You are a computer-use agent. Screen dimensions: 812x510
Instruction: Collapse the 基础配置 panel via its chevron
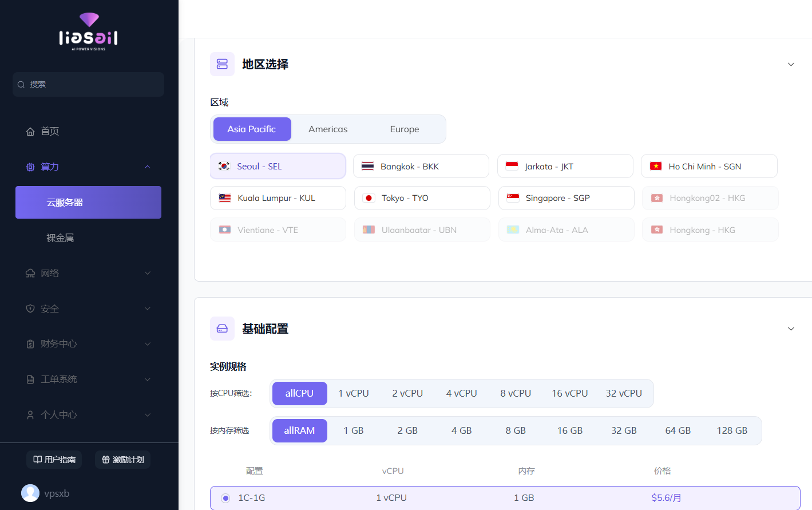click(x=791, y=329)
